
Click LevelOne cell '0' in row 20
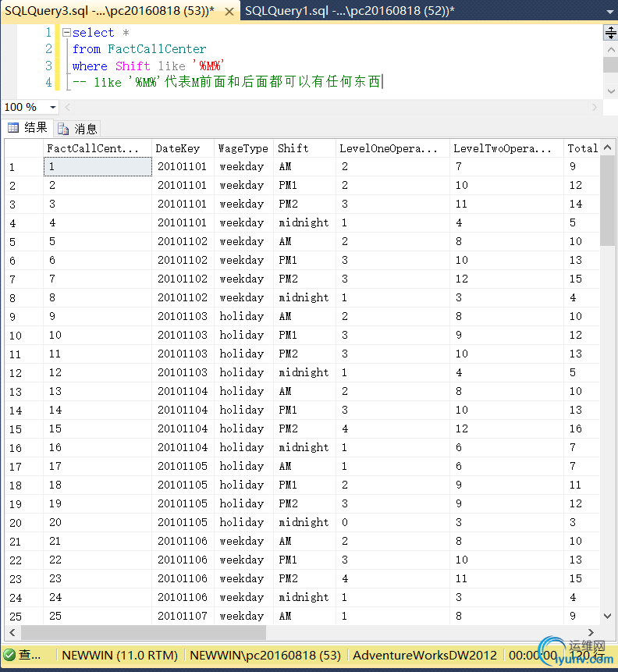tap(392, 522)
